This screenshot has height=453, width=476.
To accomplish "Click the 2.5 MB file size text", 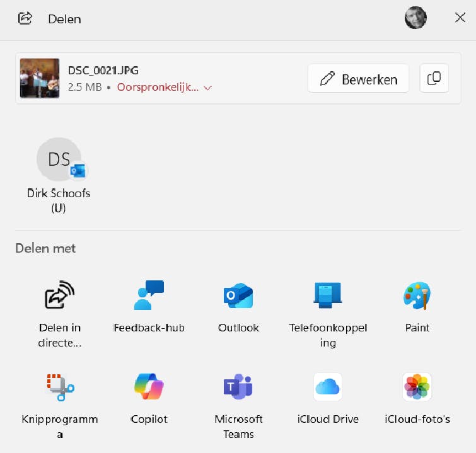I will [85, 88].
